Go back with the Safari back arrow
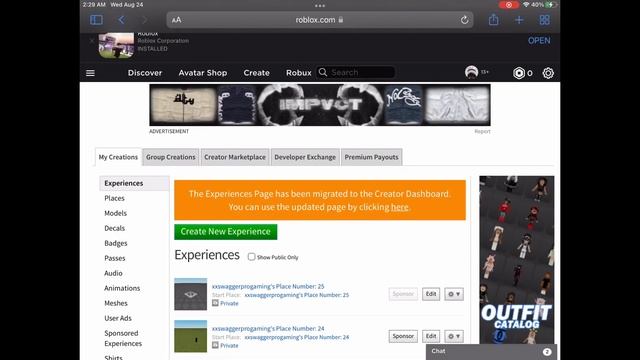Screen dimensions: 640x360 122,20
